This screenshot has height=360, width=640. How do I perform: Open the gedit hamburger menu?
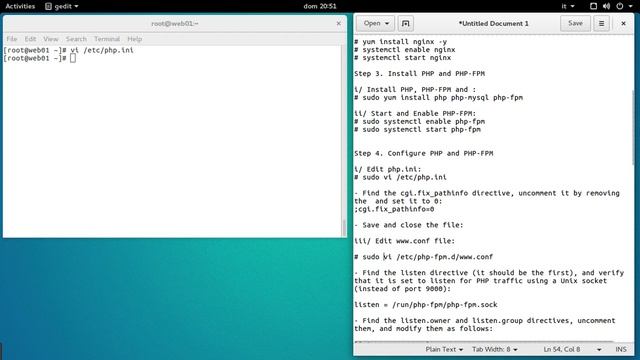[x=601, y=23]
